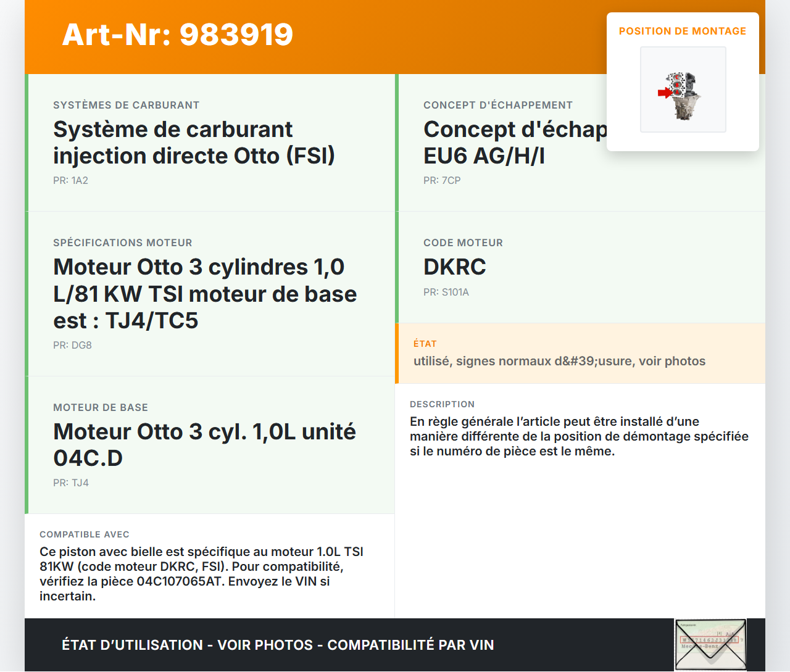
Task: Click the SPÉCIFICATIONS MOTEUR label
Action: tap(123, 243)
